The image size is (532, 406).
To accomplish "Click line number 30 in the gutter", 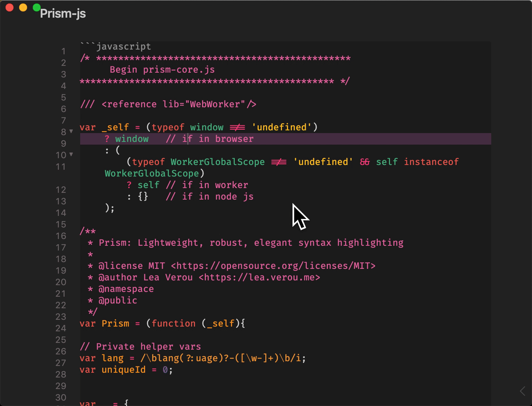I will pos(61,398).
